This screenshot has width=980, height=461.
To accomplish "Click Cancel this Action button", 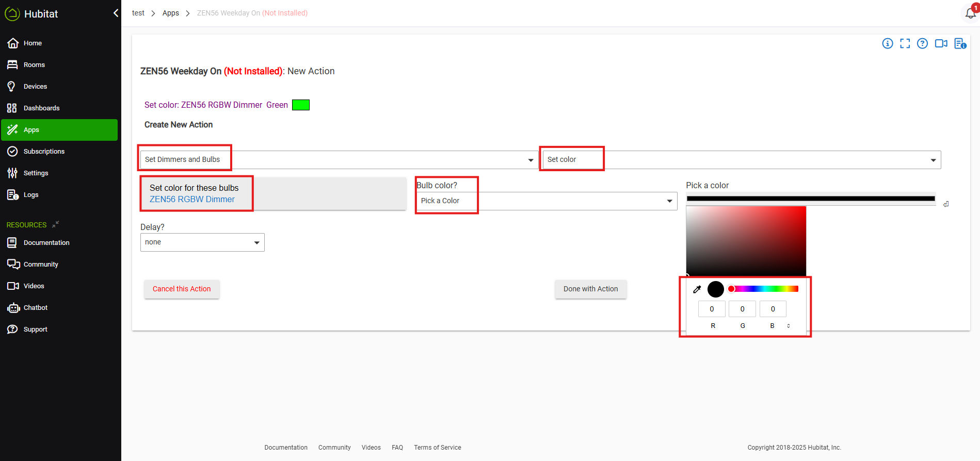I will 182,289.
